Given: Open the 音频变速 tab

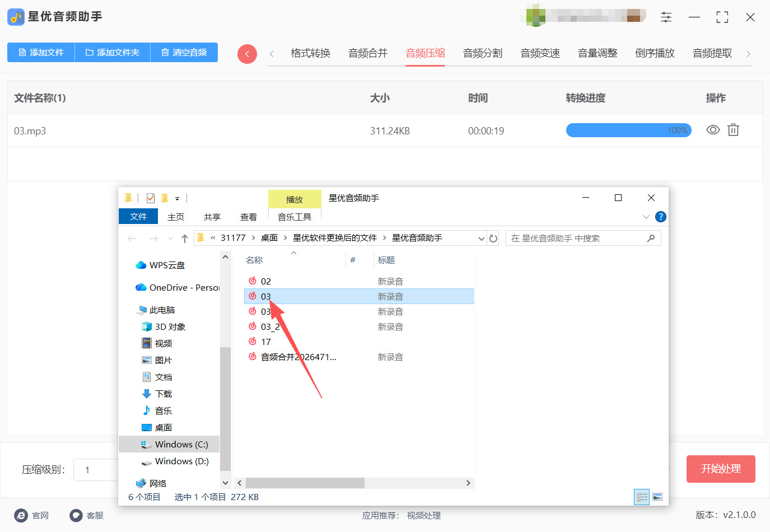Looking at the screenshot, I should (x=540, y=53).
